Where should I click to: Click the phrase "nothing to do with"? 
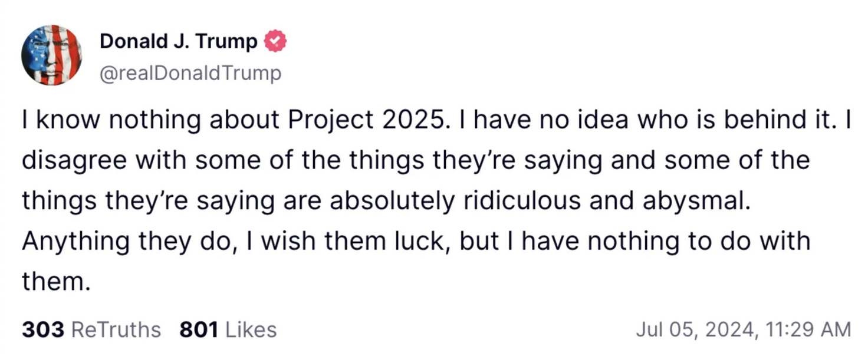[x=672, y=241]
